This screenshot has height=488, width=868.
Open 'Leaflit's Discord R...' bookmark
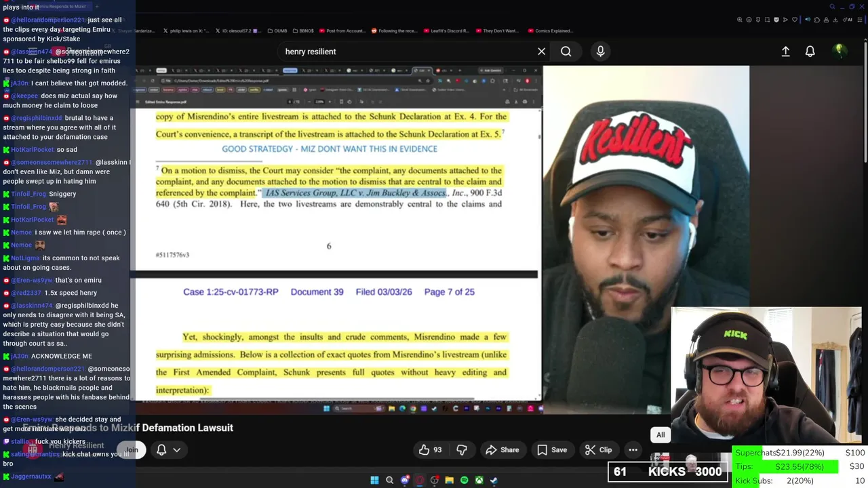pyautogui.click(x=448, y=30)
